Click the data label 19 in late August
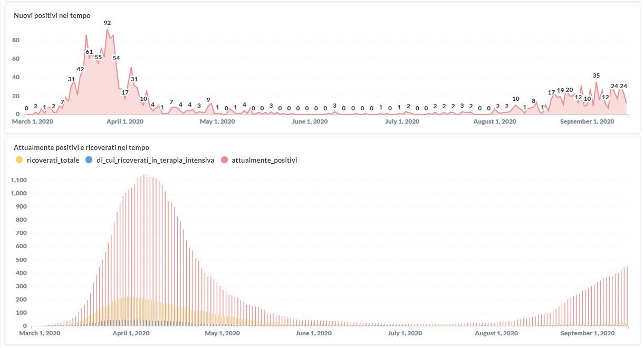This screenshot has height=348, width=644. tap(561, 90)
